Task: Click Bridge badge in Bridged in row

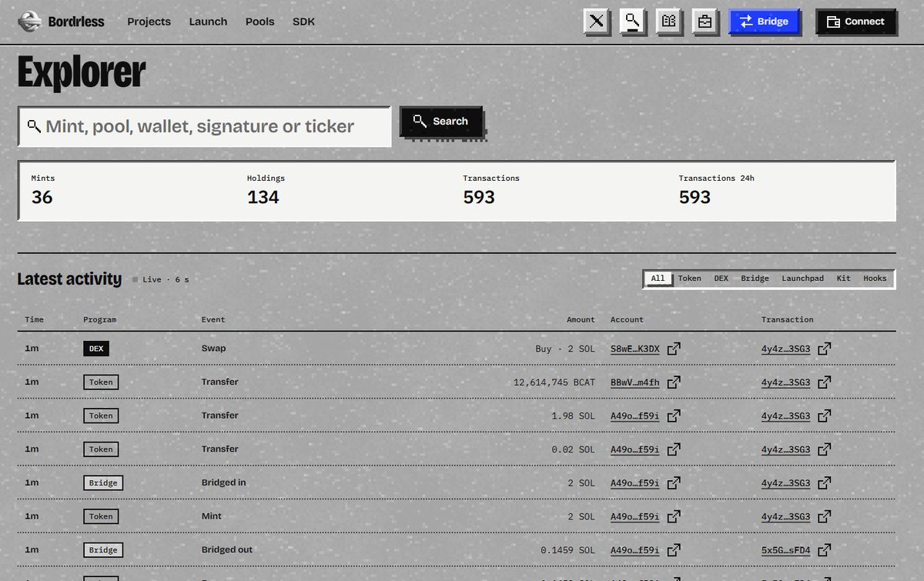Action: tap(103, 483)
